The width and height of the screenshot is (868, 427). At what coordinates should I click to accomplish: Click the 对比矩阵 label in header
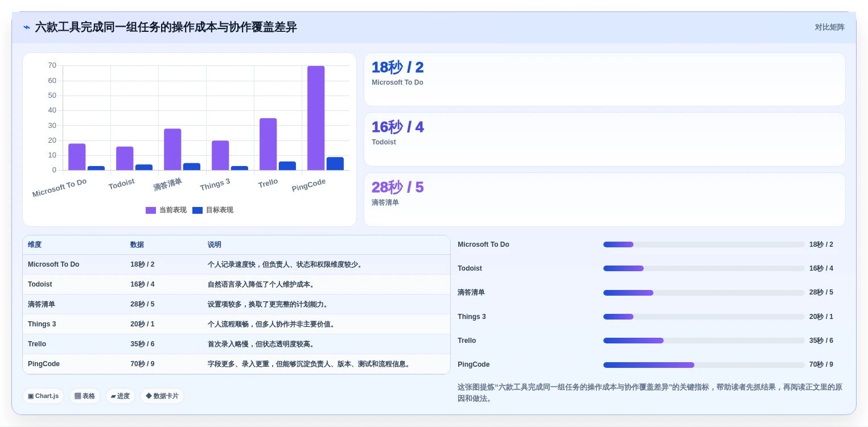[x=829, y=27]
